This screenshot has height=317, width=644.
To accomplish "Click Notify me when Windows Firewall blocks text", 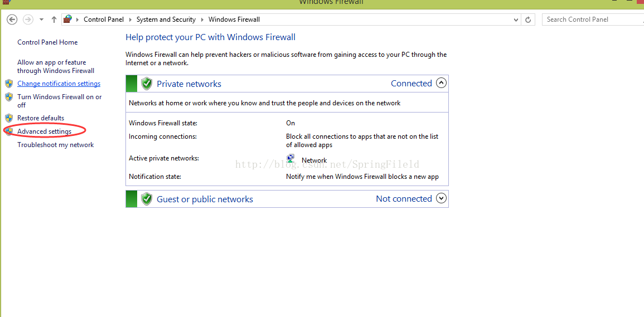I will point(362,177).
